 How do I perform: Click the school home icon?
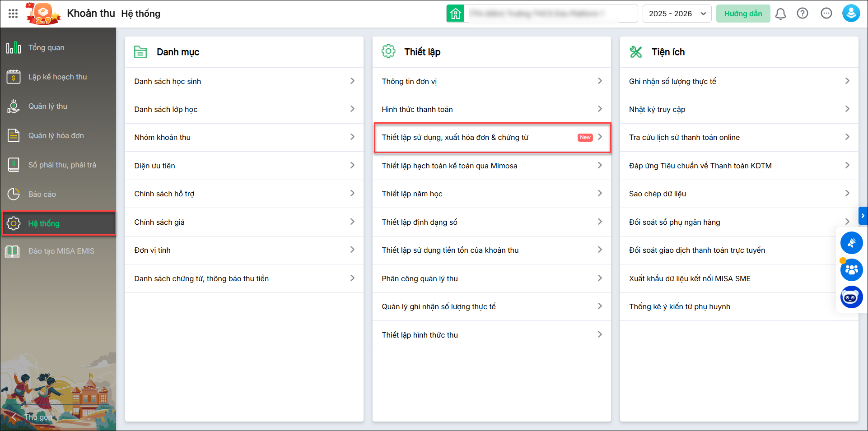click(455, 14)
